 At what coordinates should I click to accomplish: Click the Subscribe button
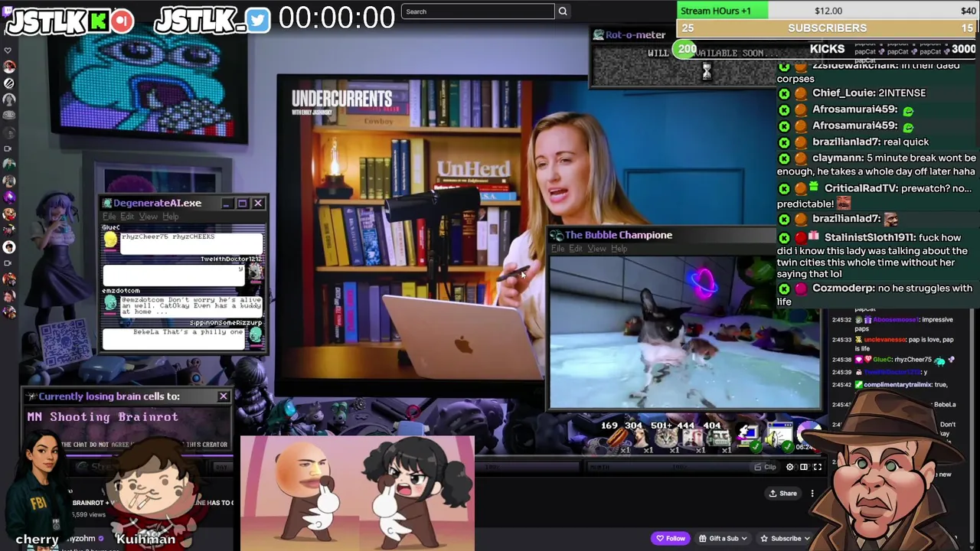(785, 539)
